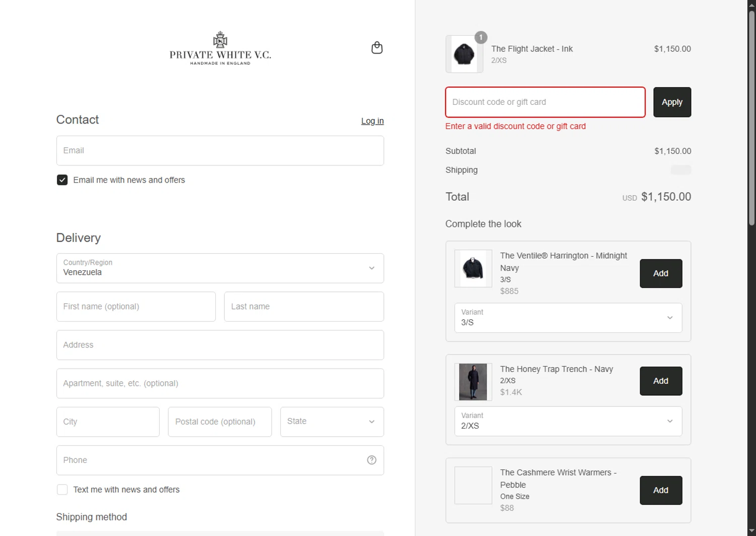Image resolution: width=756 pixels, height=536 pixels.
Task: Click the Private White V.C. logo
Action: [220, 48]
